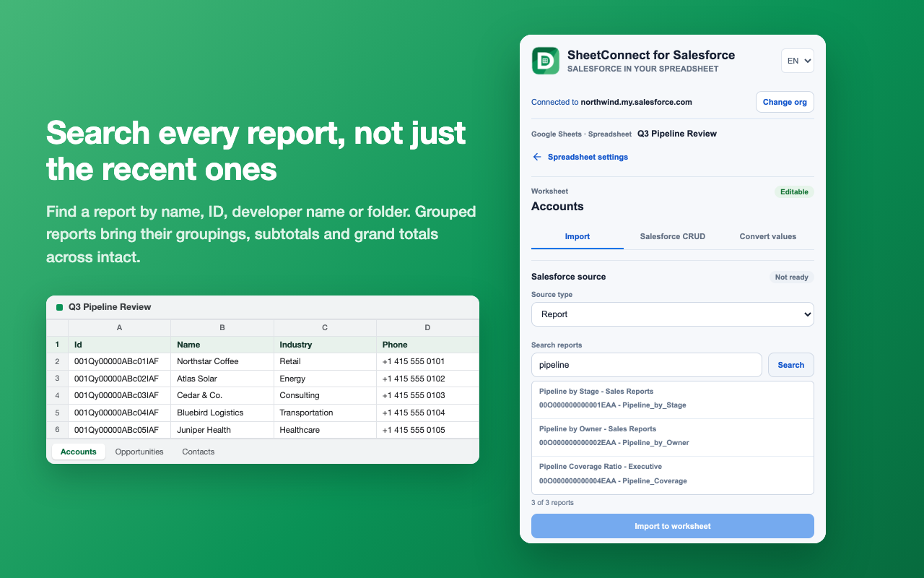Click the Name header cell
Screen dimensions: 924x578
(222, 345)
